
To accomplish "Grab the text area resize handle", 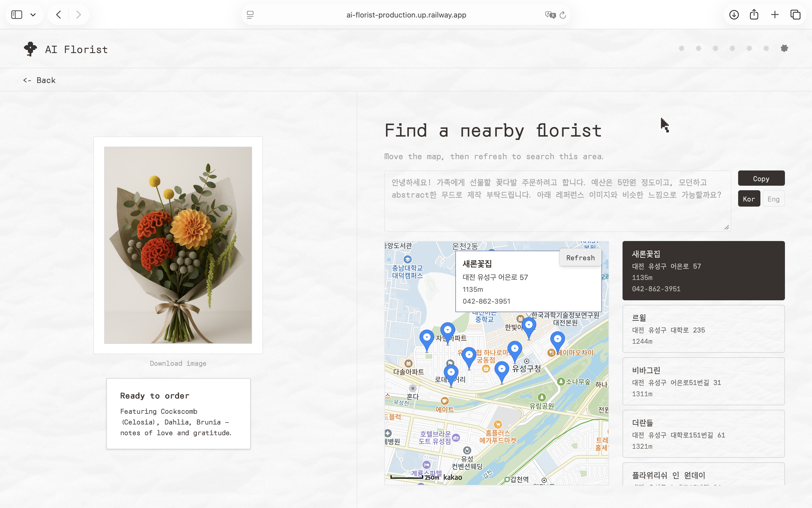I will pos(727,227).
